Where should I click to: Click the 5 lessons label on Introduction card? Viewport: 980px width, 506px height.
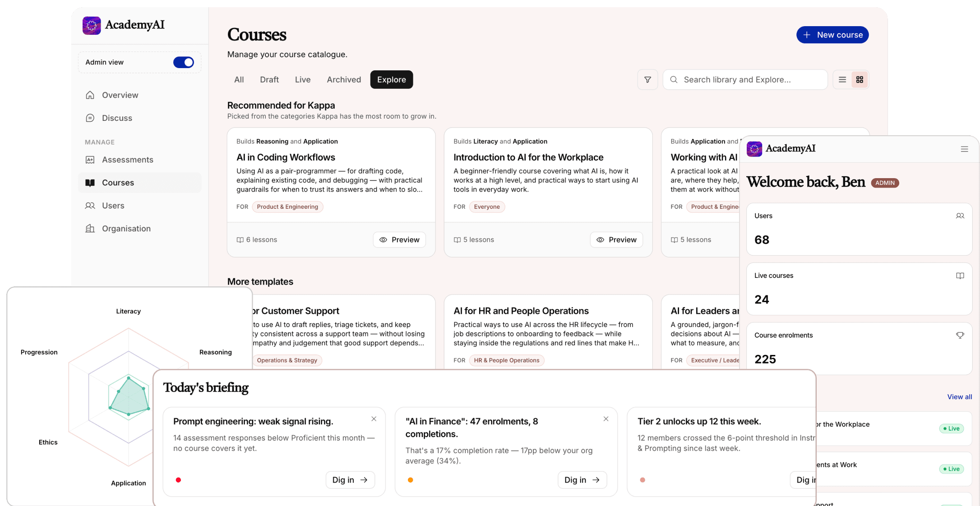478,240
